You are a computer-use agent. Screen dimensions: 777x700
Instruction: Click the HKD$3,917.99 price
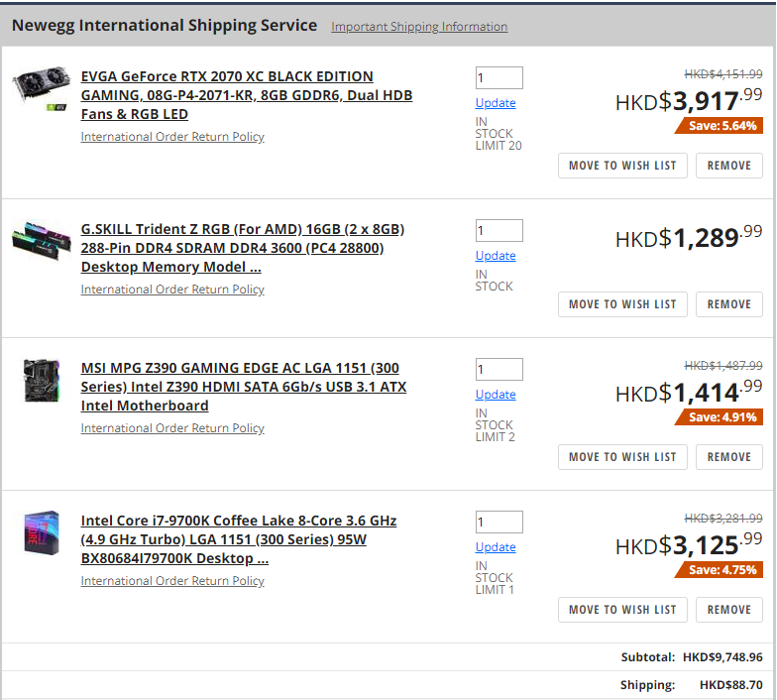(x=689, y=101)
